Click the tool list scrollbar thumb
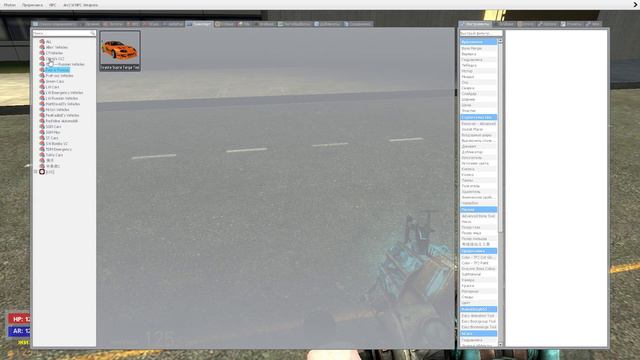The width and height of the screenshot is (640, 360). [x=500, y=137]
